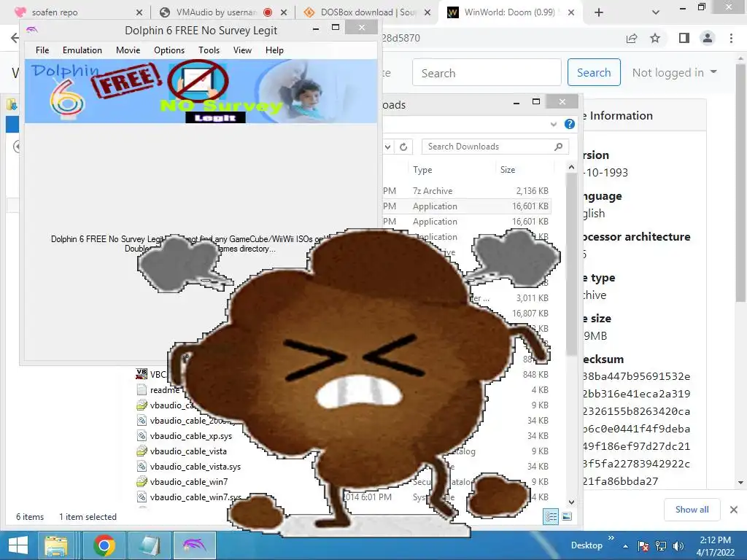The width and height of the screenshot is (747, 560).
Task: Open the taskbar clock showing 2:12 PM
Action: click(x=715, y=546)
